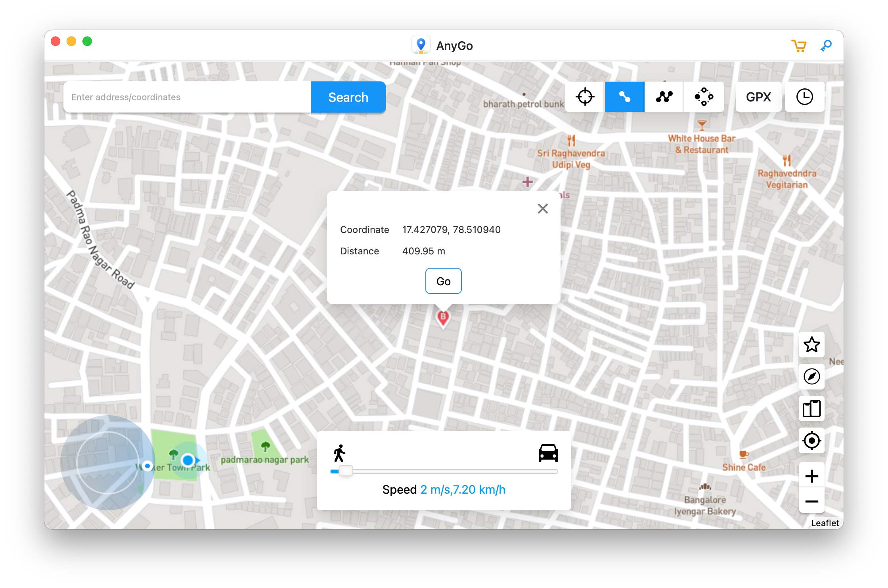Select the Teleport mode icon
This screenshot has height=588, width=888.
[x=584, y=96]
